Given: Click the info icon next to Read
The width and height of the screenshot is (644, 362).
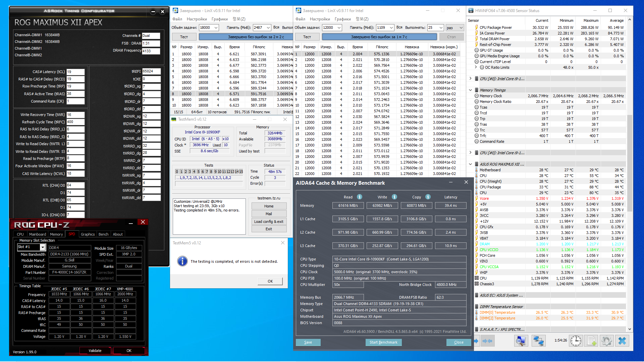Looking at the screenshot, I should [360, 197].
